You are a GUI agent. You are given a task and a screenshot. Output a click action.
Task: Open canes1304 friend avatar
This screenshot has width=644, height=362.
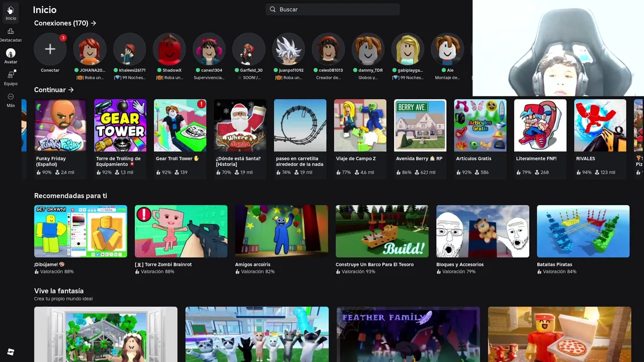[209, 49]
